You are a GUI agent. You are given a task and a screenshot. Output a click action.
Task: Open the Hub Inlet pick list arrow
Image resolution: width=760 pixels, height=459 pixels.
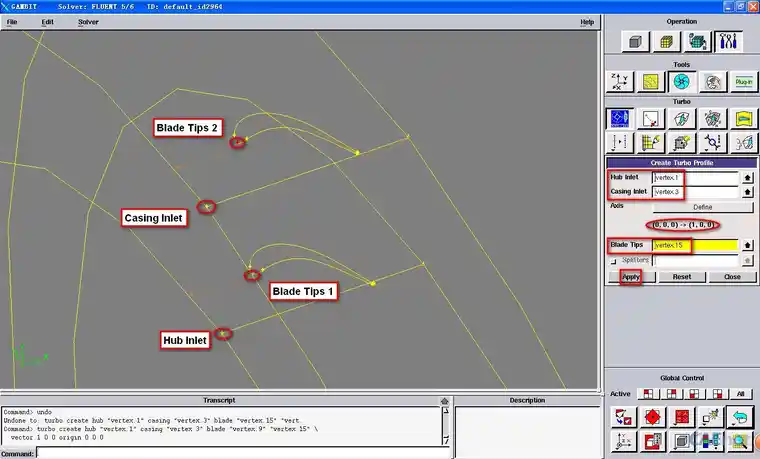(x=747, y=177)
